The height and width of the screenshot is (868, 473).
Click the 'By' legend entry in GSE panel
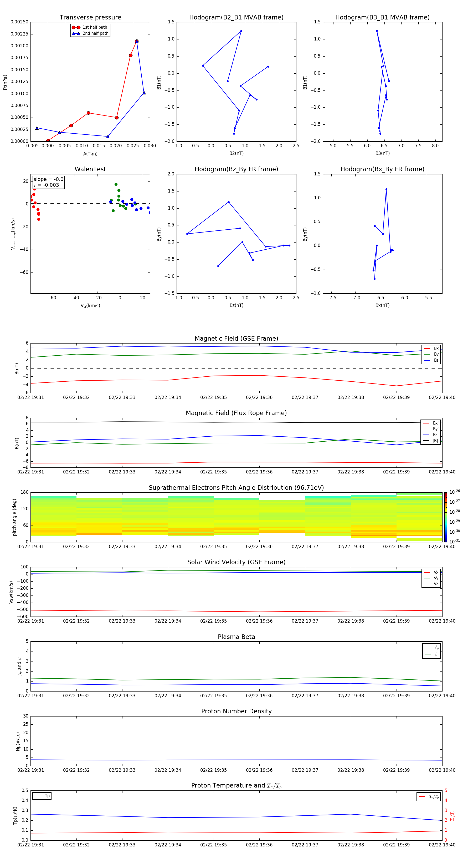click(431, 354)
